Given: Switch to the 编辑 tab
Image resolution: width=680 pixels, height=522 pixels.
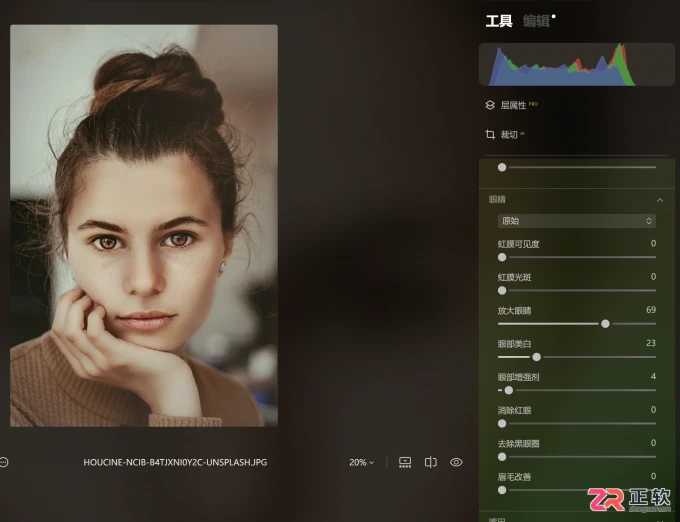Looking at the screenshot, I should pyautogui.click(x=536, y=21).
